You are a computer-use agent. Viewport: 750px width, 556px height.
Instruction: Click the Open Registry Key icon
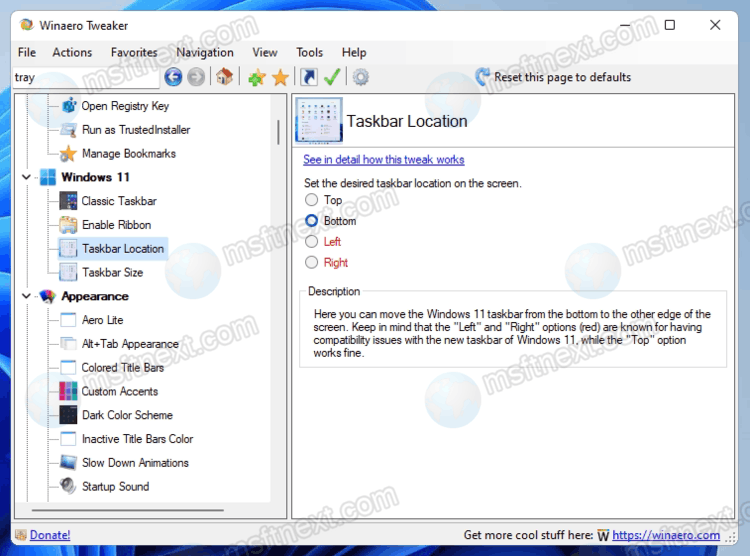pos(69,106)
